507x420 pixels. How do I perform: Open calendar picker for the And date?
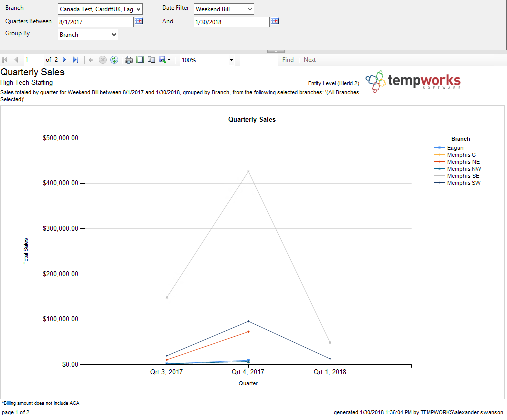(x=275, y=21)
